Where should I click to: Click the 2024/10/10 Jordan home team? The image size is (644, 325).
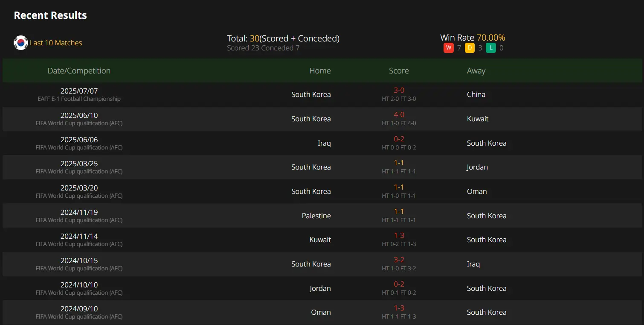[x=320, y=288]
